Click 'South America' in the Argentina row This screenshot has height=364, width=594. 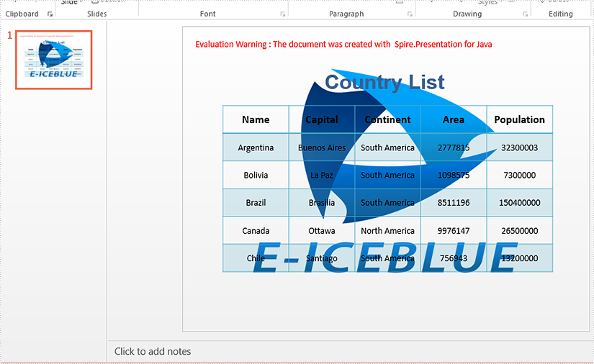387,147
